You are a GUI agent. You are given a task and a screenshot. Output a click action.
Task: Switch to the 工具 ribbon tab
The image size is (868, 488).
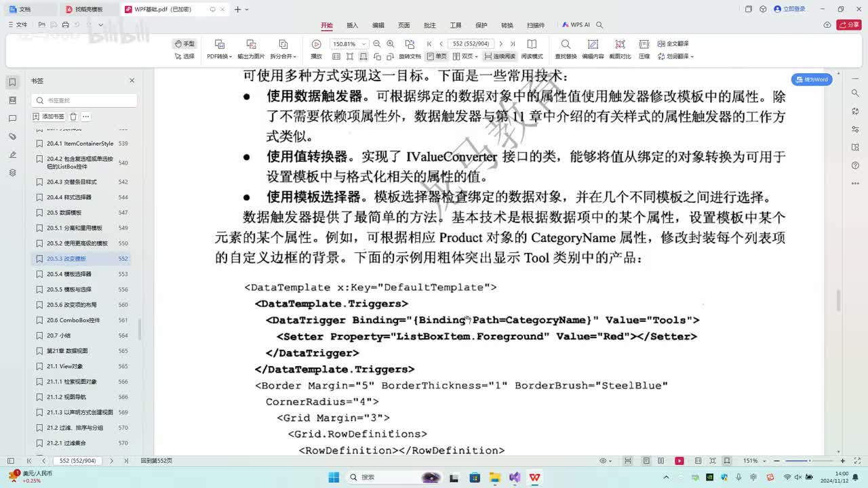[456, 25]
